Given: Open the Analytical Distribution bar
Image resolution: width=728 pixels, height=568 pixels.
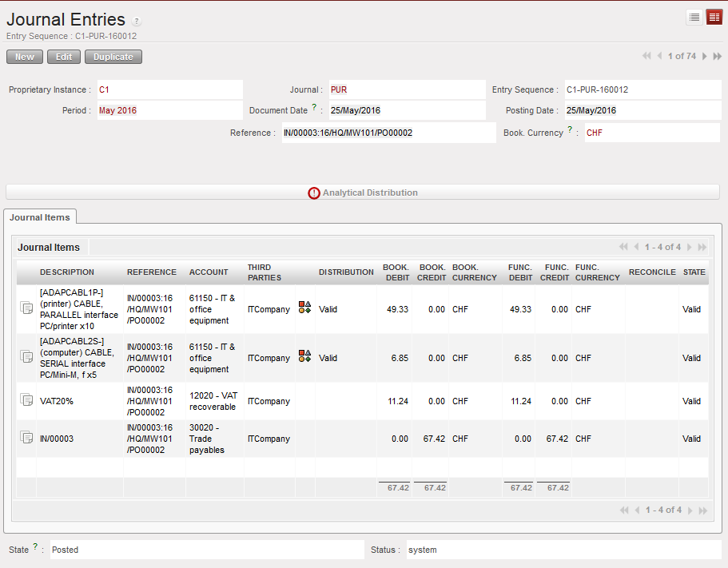Looking at the screenshot, I should tap(363, 193).
